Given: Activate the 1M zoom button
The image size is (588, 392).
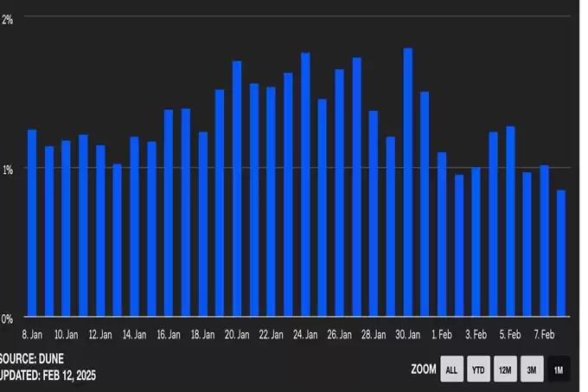Looking at the screenshot, I should click(559, 370).
